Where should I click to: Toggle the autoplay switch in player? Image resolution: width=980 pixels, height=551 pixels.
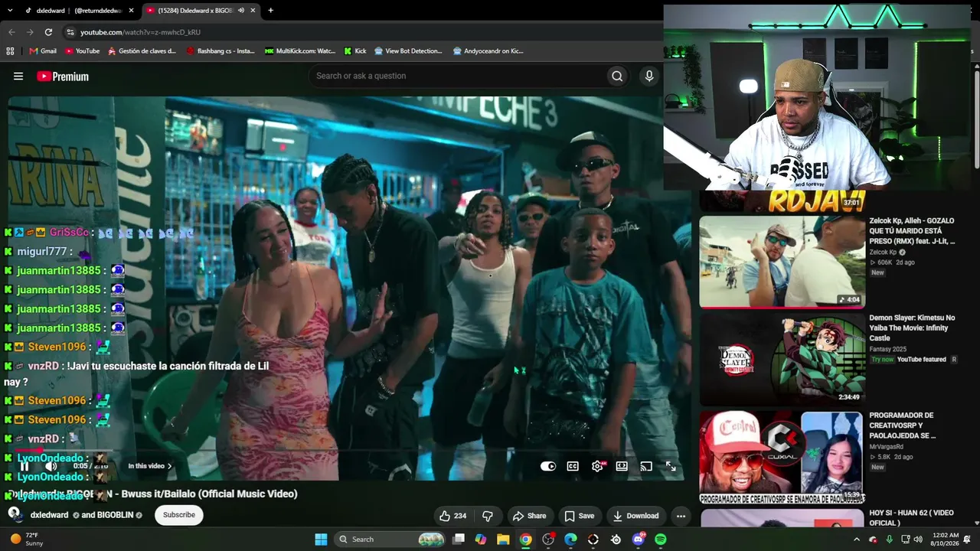click(548, 466)
